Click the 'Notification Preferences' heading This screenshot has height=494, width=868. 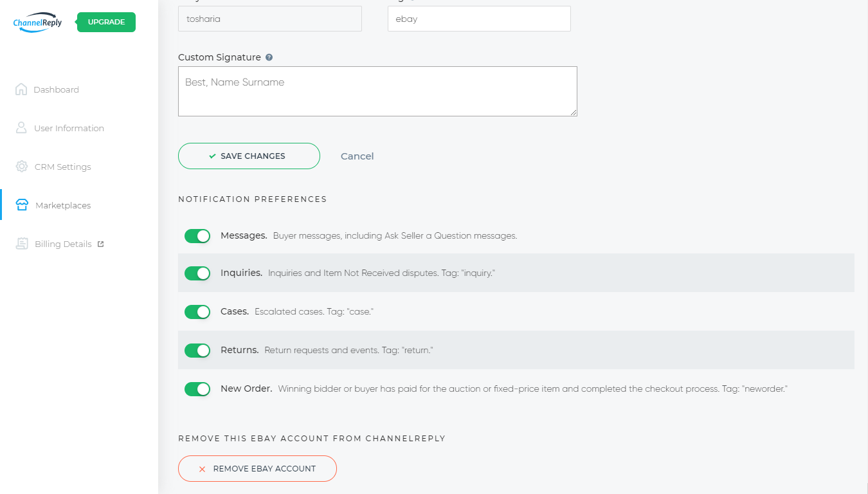[x=253, y=199]
